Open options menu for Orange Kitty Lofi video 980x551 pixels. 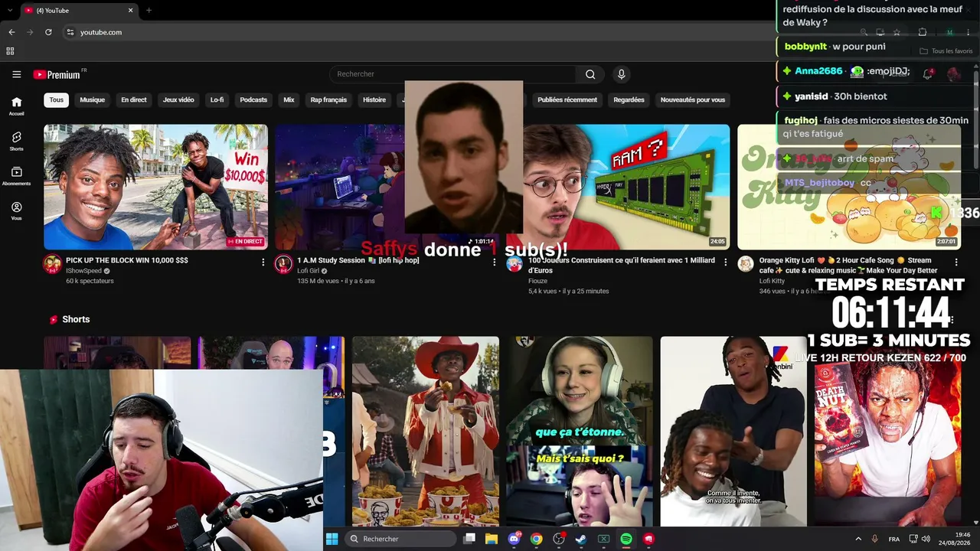point(956,262)
